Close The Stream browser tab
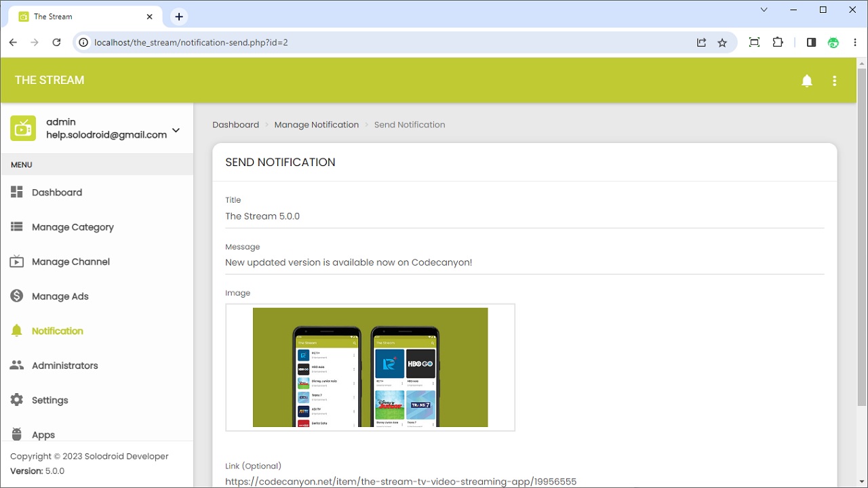Image resolution: width=868 pixels, height=488 pixels. [149, 16]
